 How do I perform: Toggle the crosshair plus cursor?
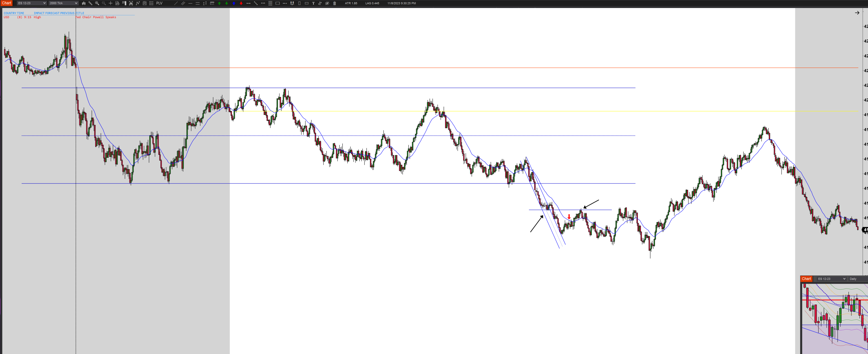coord(110,3)
